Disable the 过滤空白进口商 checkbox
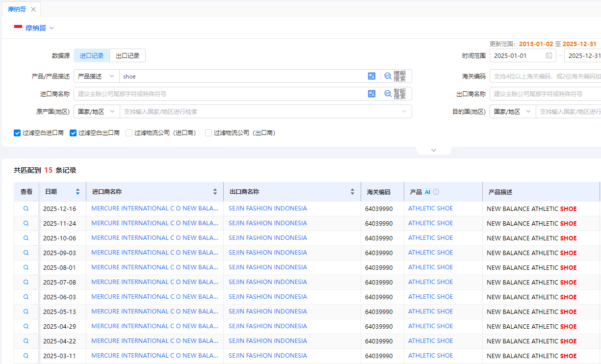This screenshot has height=364, width=601. click(17, 133)
